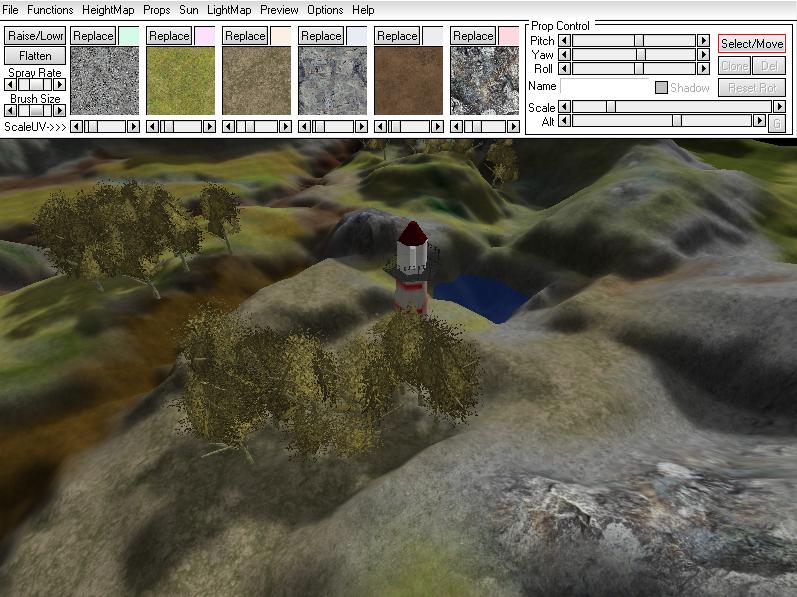Click Replace above the blue-gray stone texture

pos(321,36)
